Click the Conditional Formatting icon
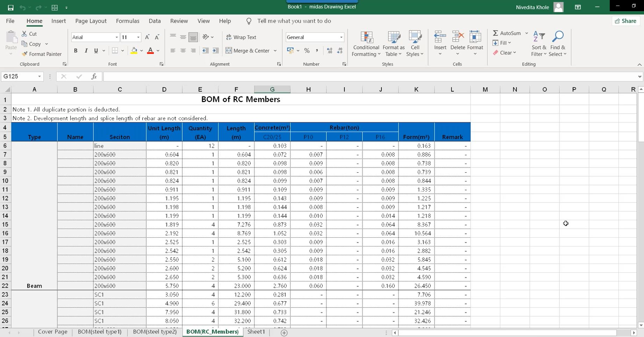644x337 pixels. click(x=366, y=38)
